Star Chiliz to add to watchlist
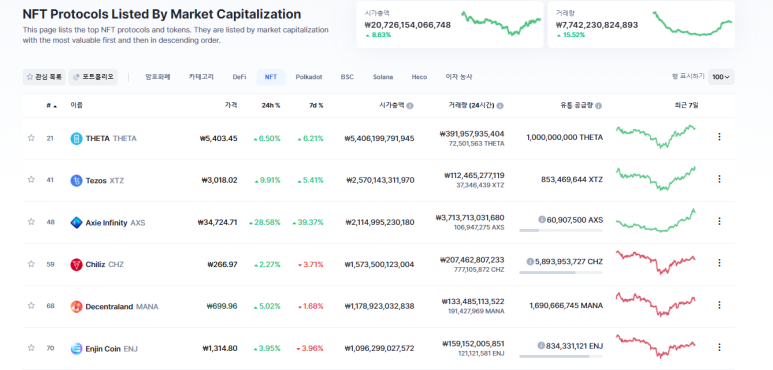Viewport: 773px width, 370px height. point(31,264)
